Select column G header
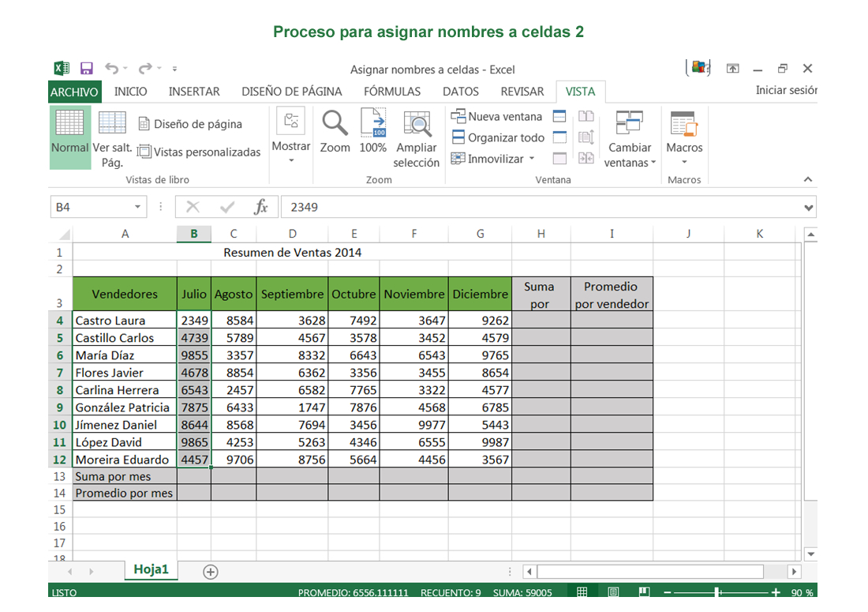 pyautogui.click(x=480, y=235)
